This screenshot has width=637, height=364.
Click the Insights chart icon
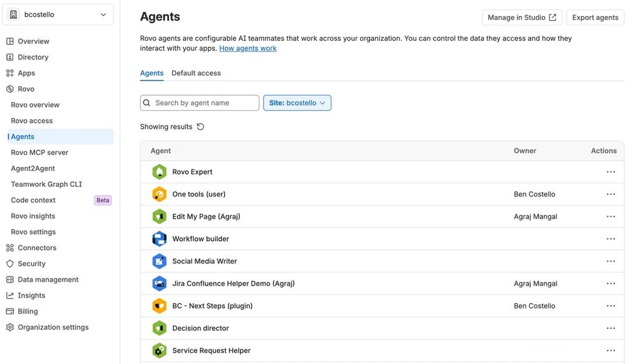tap(10, 295)
